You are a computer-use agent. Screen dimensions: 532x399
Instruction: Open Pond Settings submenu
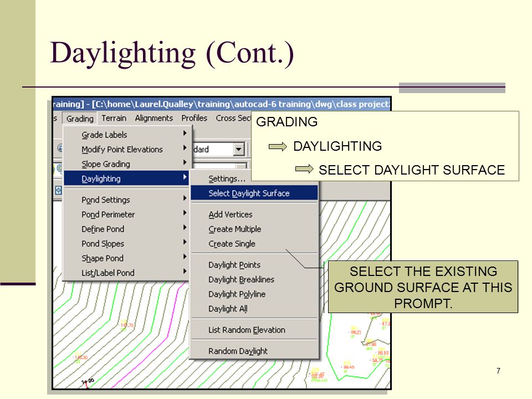[x=126, y=200]
